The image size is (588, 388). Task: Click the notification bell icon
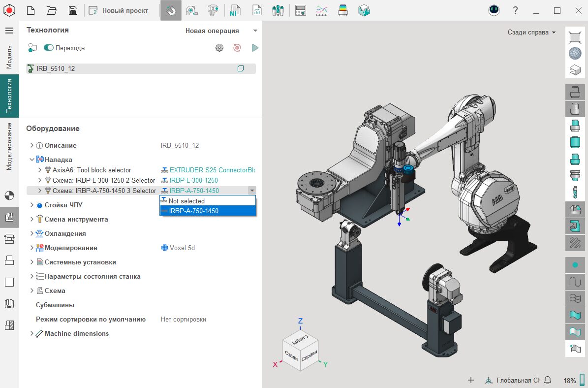548,380
